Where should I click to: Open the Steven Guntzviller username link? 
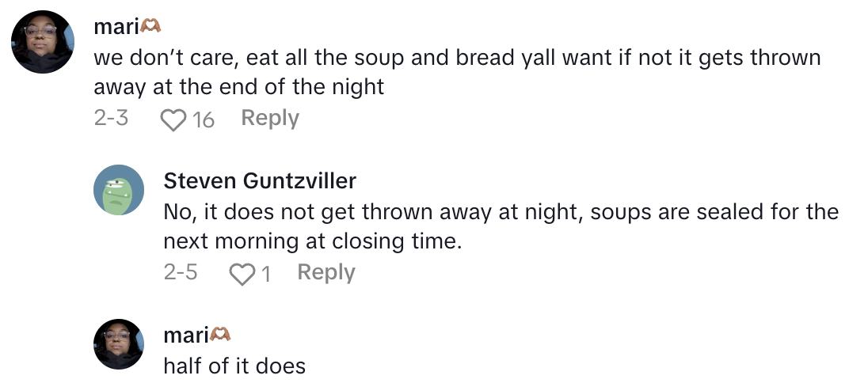pos(260,181)
